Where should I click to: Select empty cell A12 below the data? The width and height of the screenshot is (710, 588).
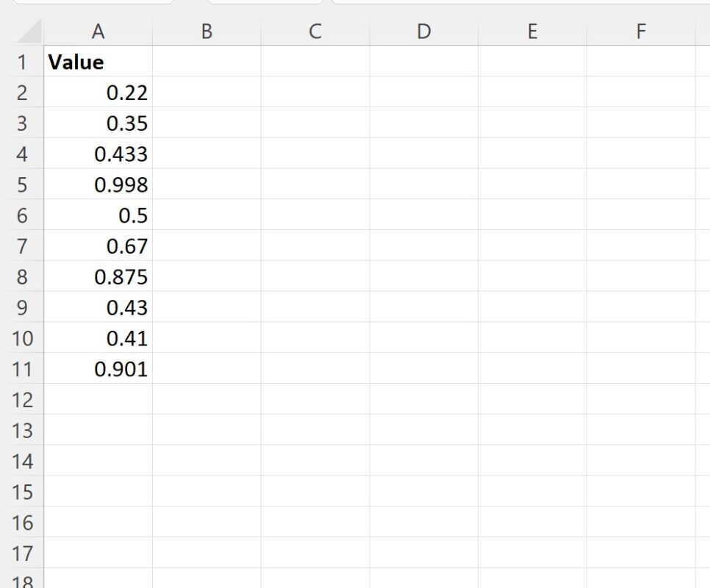[98, 400]
